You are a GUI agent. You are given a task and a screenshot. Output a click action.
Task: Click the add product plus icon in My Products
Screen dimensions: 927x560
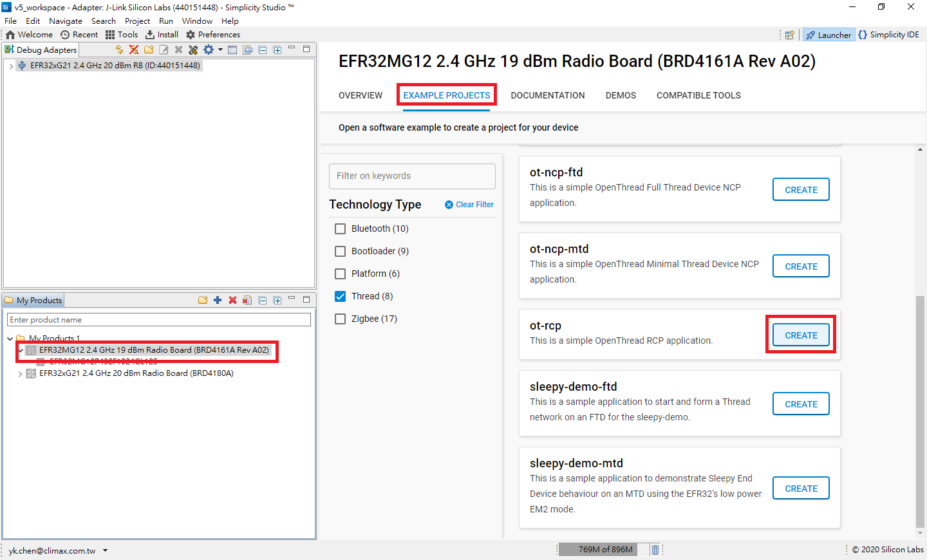pyautogui.click(x=218, y=300)
